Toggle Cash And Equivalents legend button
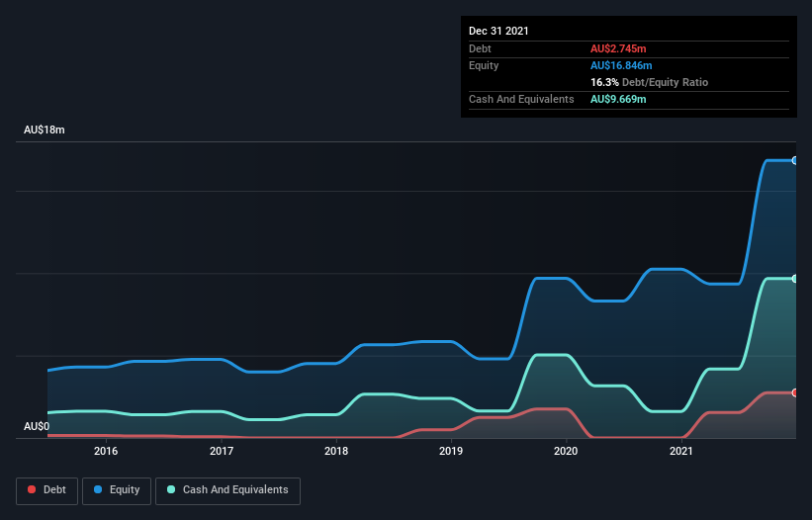The height and width of the screenshot is (520, 812). point(227,490)
